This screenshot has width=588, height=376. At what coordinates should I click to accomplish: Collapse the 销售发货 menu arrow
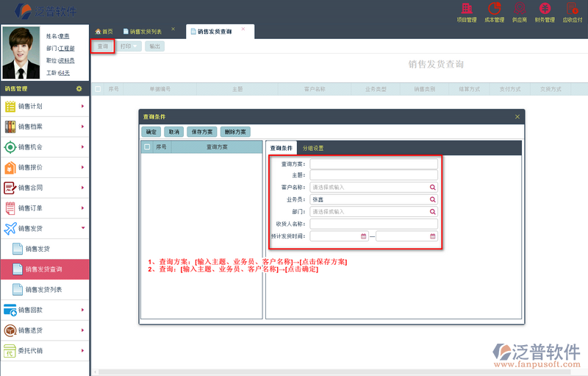[x=83, y=228]
